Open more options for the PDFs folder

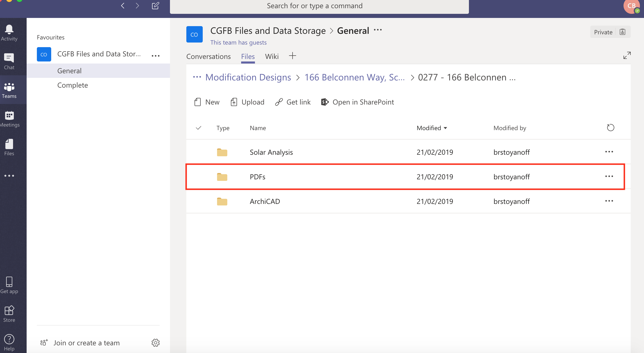[x=609, y=176]
